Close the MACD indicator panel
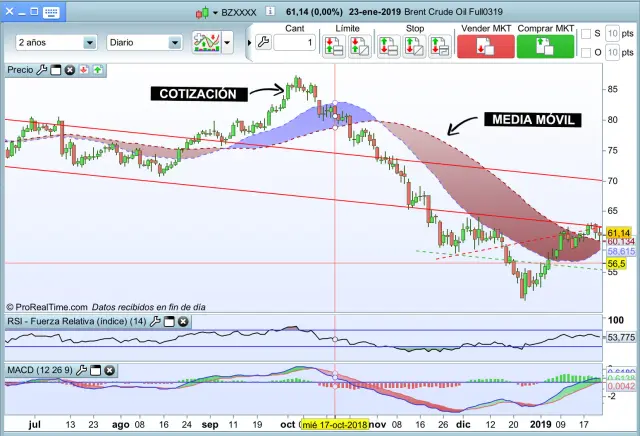The height and width of the screenshot is (436, 640). [108, 370]
